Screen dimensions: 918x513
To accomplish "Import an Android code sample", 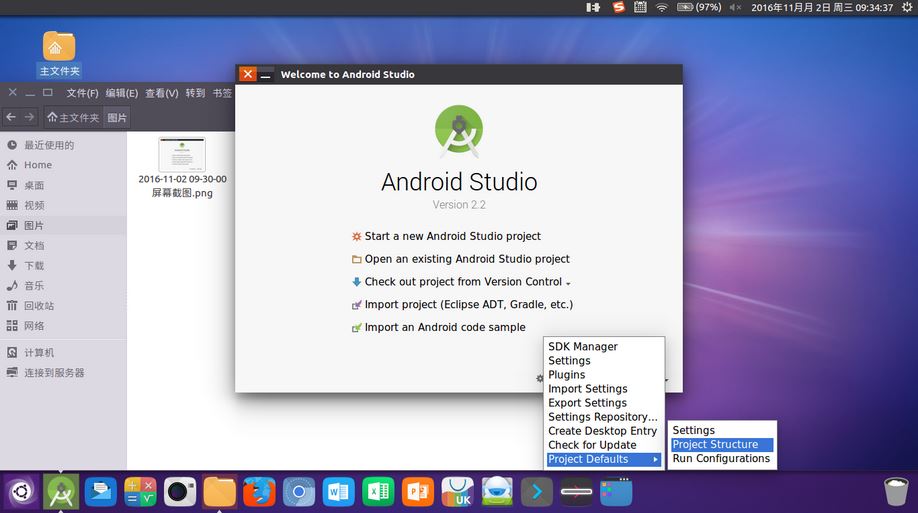I will point(439,327).
